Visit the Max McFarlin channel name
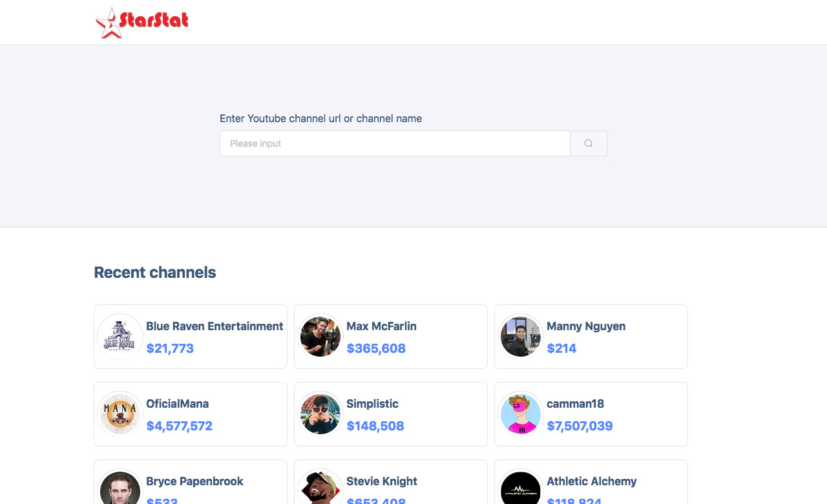 381,326
